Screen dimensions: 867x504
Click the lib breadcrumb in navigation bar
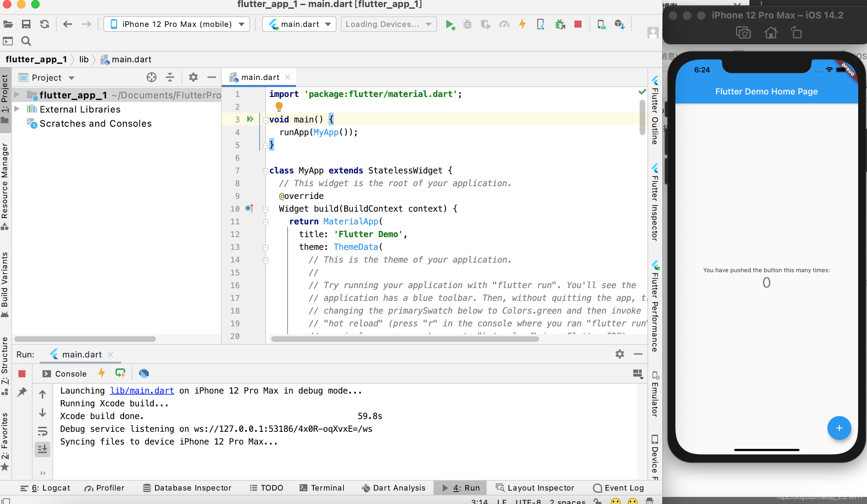[84, 59]
